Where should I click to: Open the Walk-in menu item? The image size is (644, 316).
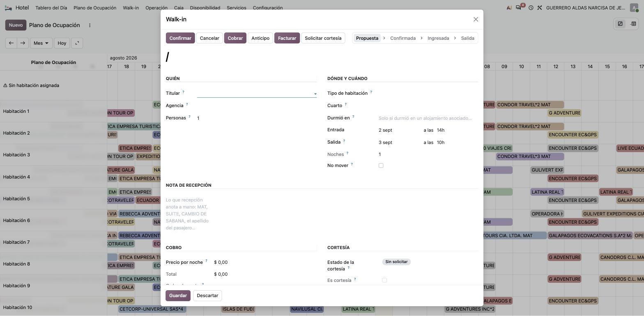click(131, 8)
